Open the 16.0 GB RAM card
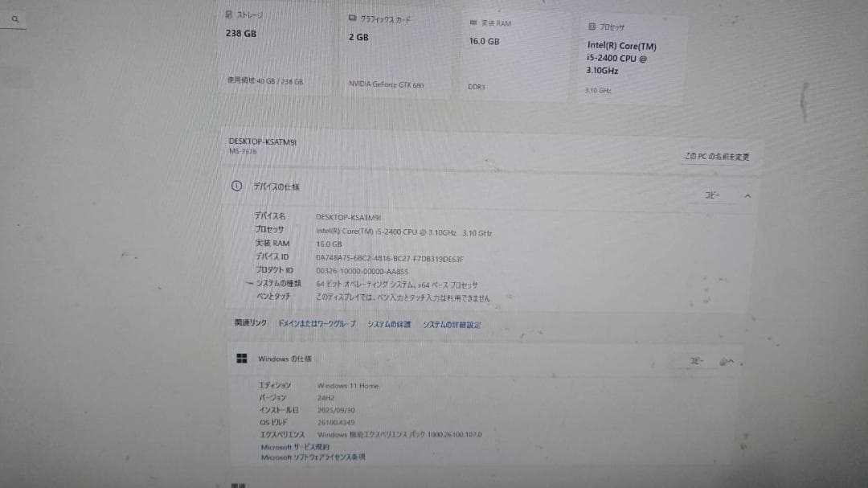Image resolution: width=868 pixels, height=488 pixels. click(516, 55)
